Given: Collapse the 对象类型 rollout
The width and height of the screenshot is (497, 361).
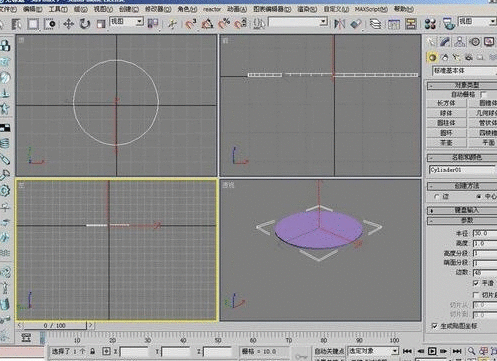Looking at the screenshot, I should (462, 85).
